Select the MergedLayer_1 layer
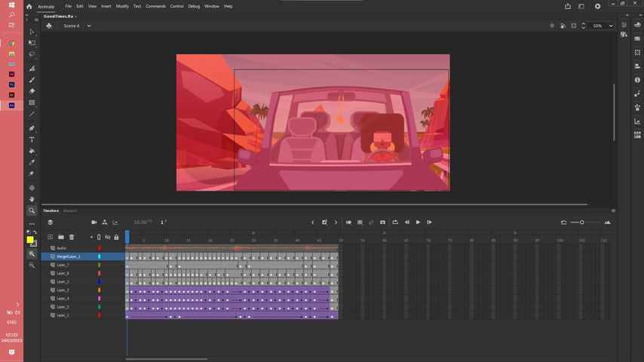Image resolution: width=644 pixels, height=362 pixels. [69, 256]
